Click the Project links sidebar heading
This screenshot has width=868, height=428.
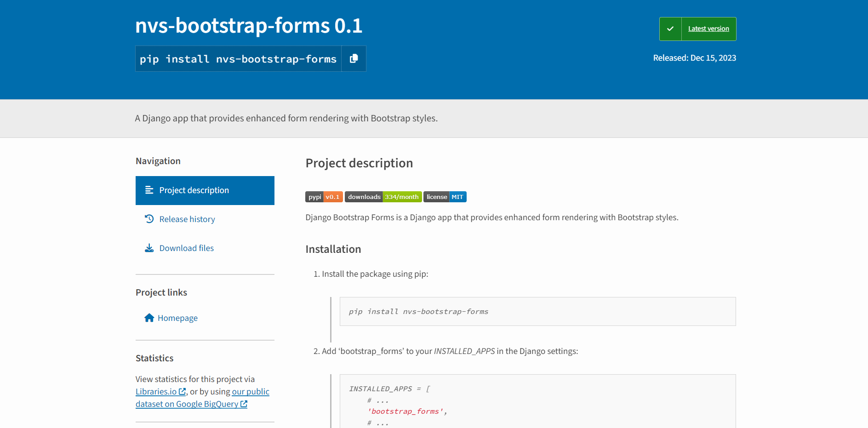(x=161, y=292)
